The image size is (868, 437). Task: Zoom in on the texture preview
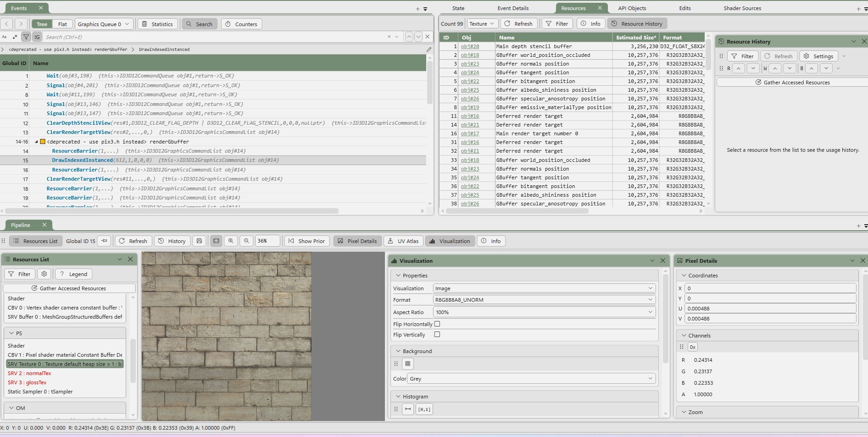[x=231, y=241]
